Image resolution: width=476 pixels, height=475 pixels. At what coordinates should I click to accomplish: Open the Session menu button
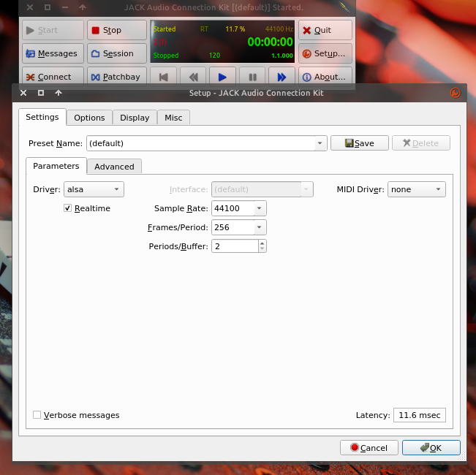click(x=117, y=53)
